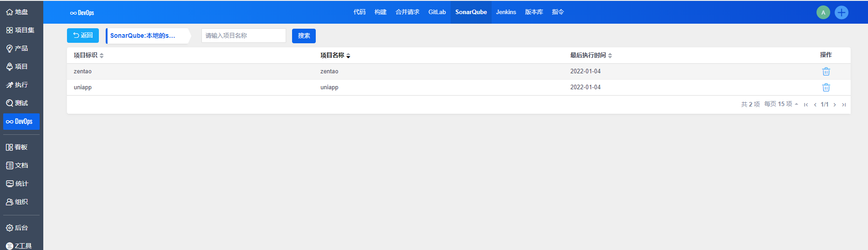Viewport: 868px width, 250px height.
Task: Select the SonarQube tab
Action: point(471,12)
